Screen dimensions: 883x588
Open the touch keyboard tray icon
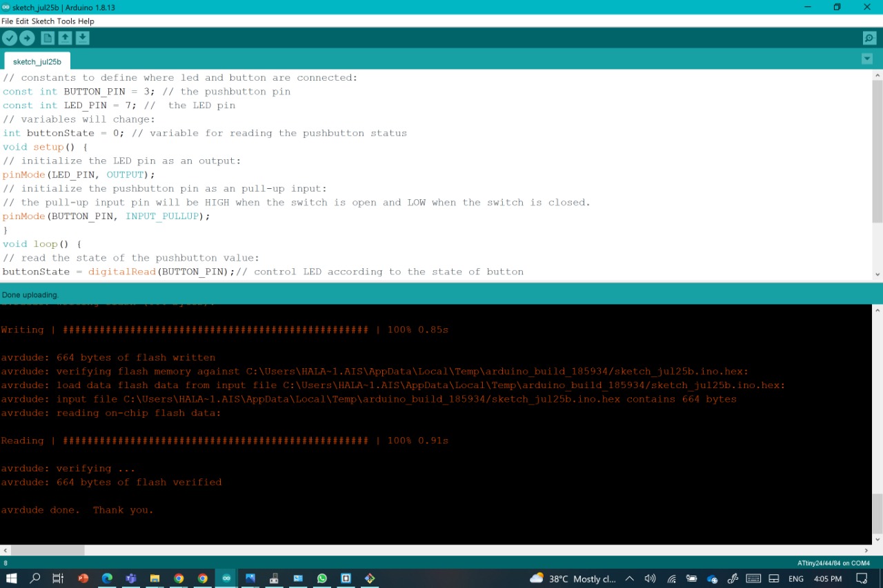tap(753, 579)
